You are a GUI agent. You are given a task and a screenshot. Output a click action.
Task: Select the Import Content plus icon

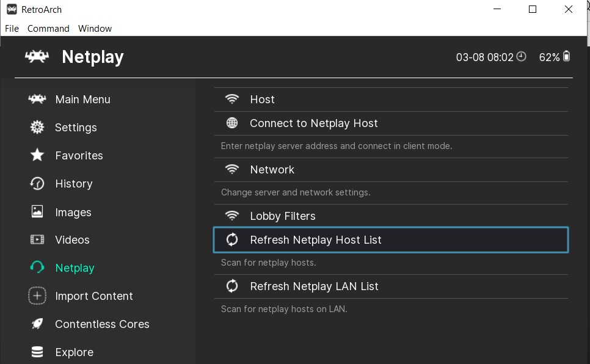pos(37,296)
